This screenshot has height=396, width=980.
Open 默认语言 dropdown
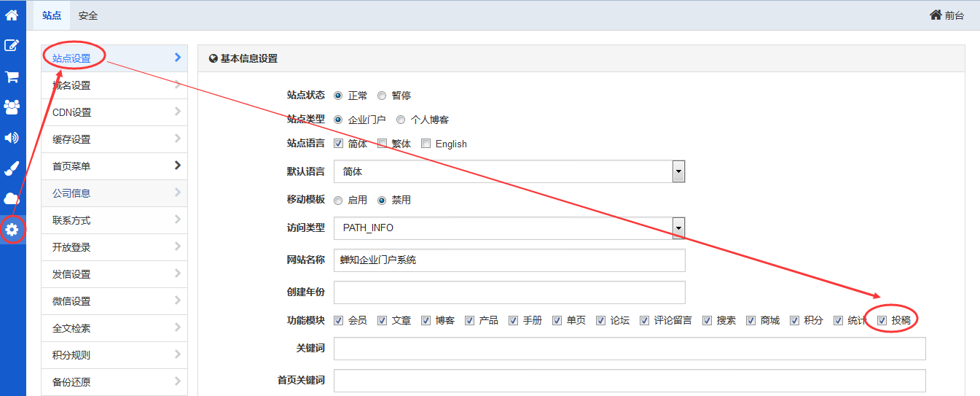[509, 171]
